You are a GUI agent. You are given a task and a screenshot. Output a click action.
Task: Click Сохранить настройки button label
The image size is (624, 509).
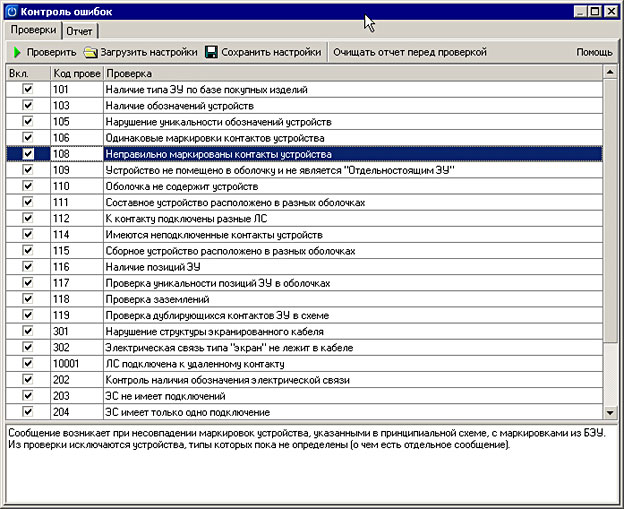(271, 52)
